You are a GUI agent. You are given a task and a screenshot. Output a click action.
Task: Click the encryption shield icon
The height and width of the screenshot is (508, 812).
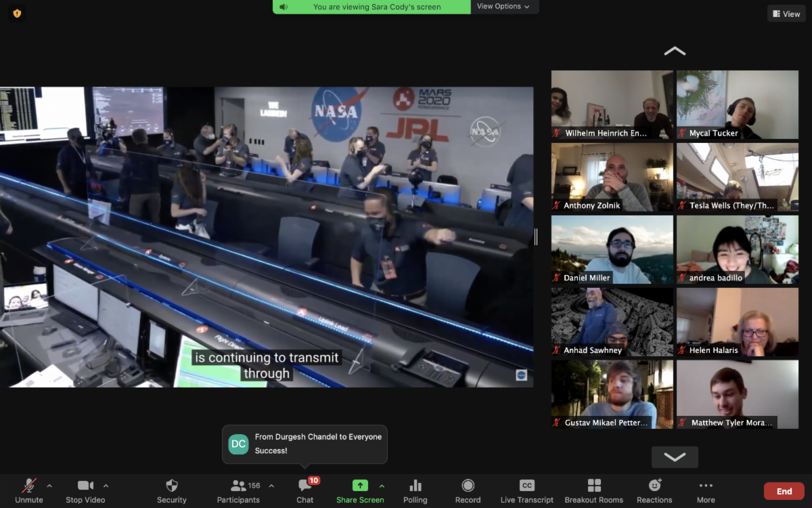coord(17,13)
